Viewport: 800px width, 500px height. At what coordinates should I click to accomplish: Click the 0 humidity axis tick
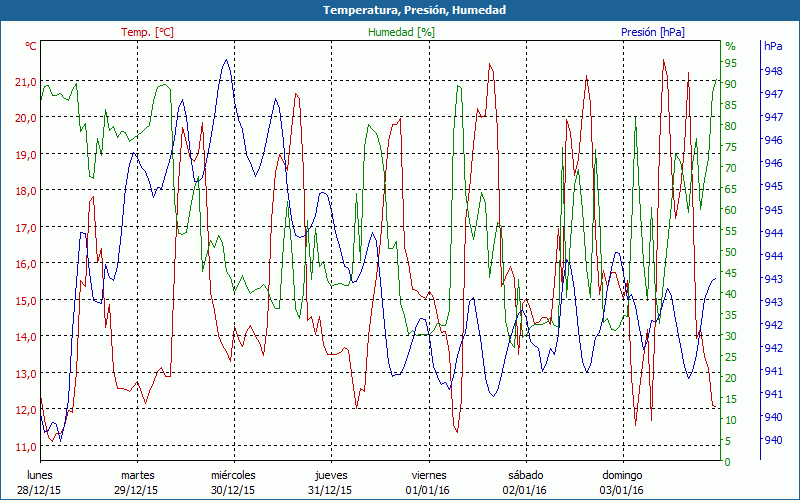coord(728,462)
